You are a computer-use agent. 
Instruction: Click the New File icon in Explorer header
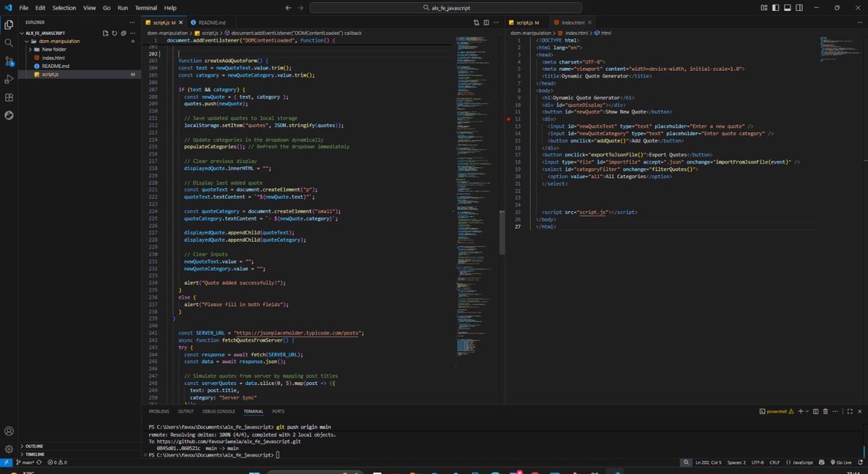(x=105, y=33)
